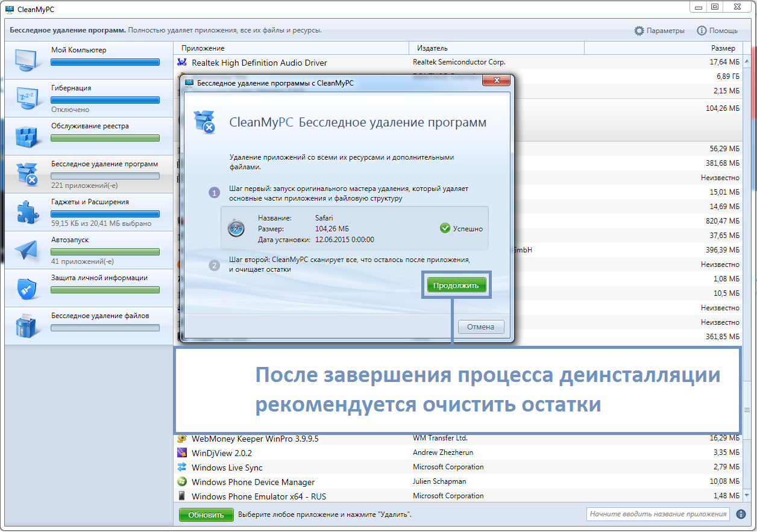Open Обслуживание реестра registry cubes icon
The image size is (757, 532).
[x=26, y=136]
